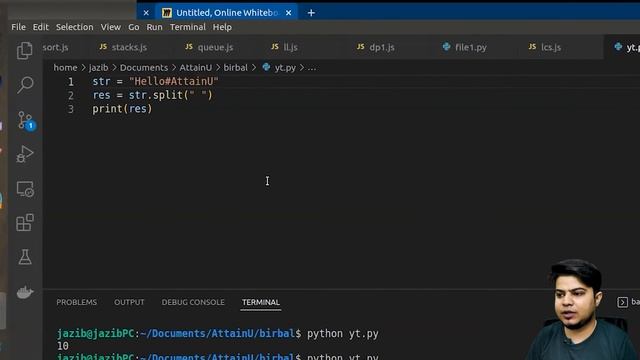The height and width of the screenshot is (360, 640).
Task: Expand the breadcrumb ellipsis symbols
Action: (x=312, y=68)
